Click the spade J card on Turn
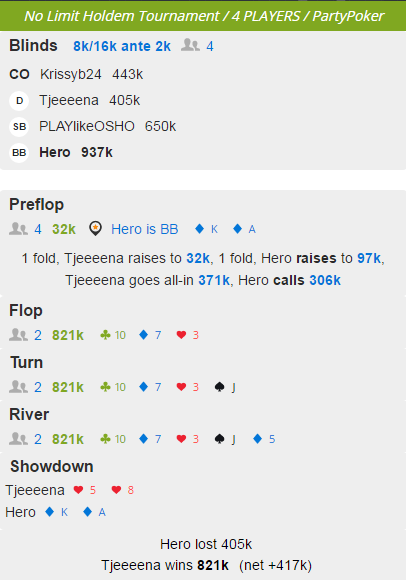The height and width of the screenshot is (580, 406). pos(225,387)
